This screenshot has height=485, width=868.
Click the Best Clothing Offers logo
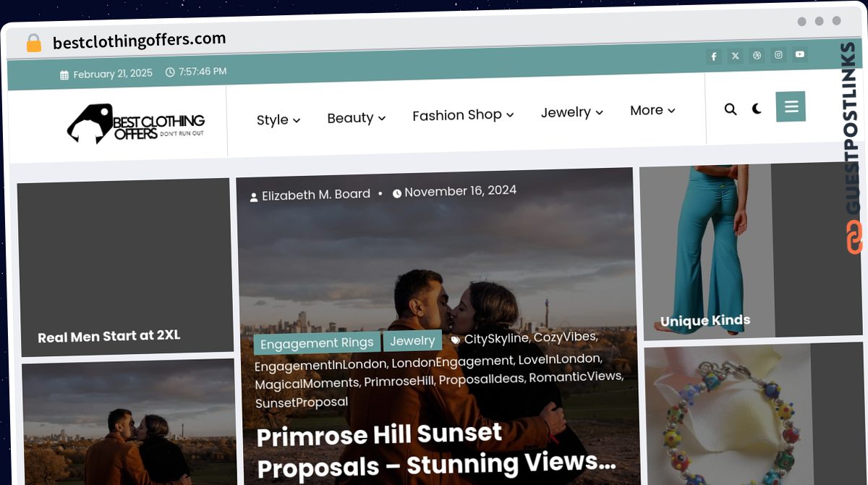click(136, 123)
